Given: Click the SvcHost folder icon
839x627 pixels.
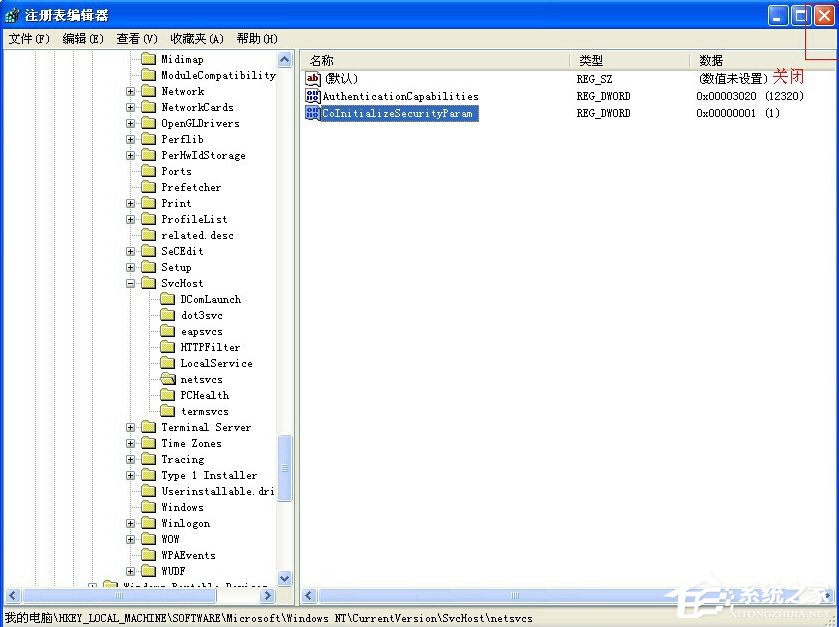Looking at the screenshot, I should pos(149,283).
